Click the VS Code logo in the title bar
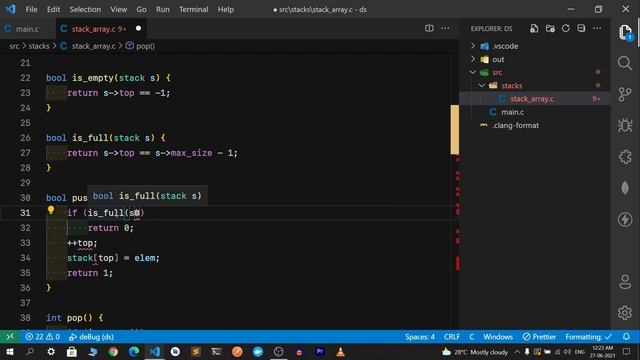640x360 pixels. (x=11, y=9)
